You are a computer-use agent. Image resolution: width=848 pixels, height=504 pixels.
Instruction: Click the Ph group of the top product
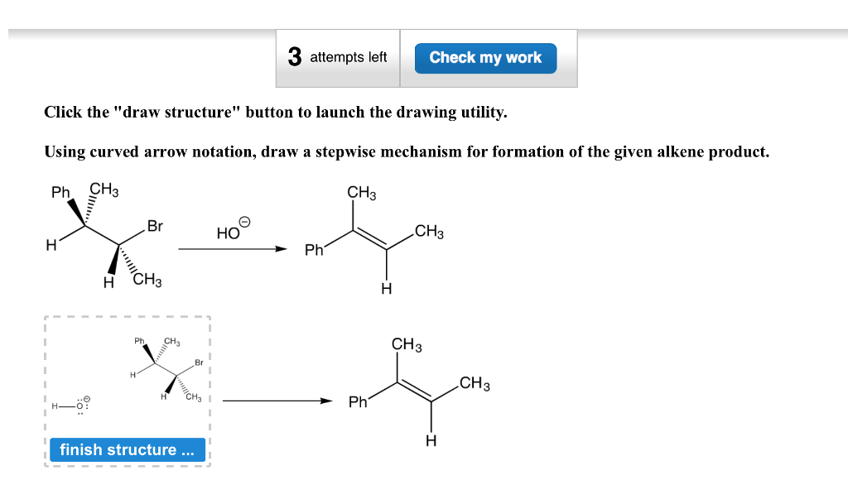tap(314, 250)
